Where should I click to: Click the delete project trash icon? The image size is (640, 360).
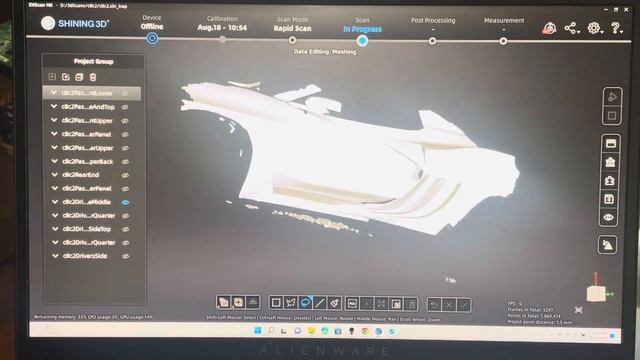tap(93, 77)
